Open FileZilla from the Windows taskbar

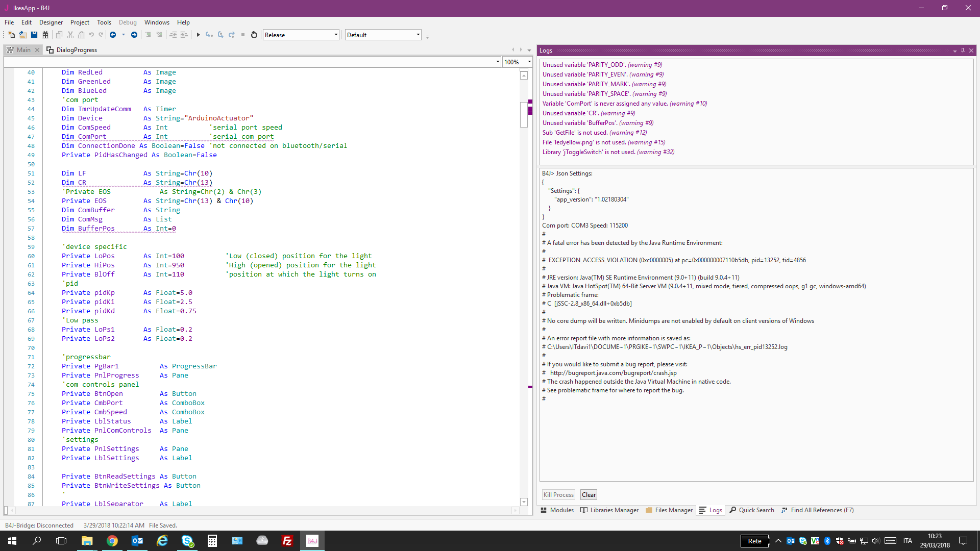coord(287,541)
